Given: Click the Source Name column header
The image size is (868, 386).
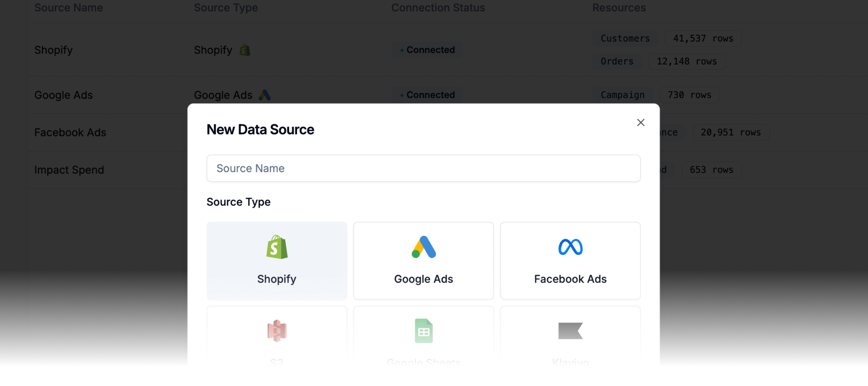Looking at the screenshot, I should pos(69,8).
